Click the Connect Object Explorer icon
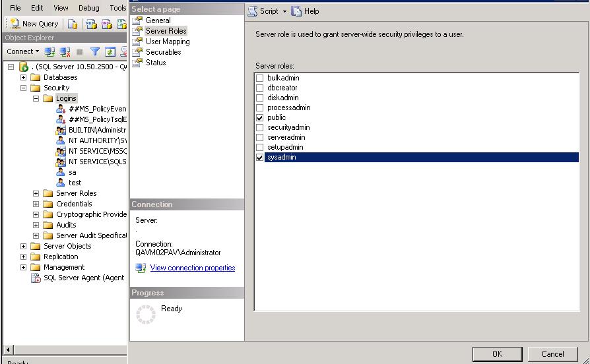Screen dimensions: 590x364 click(50, 51)
